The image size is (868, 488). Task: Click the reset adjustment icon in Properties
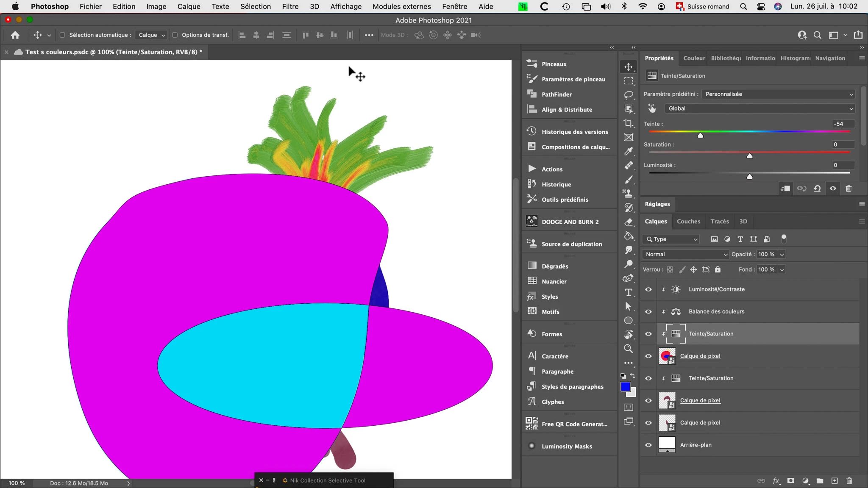[x=817, y=189]
